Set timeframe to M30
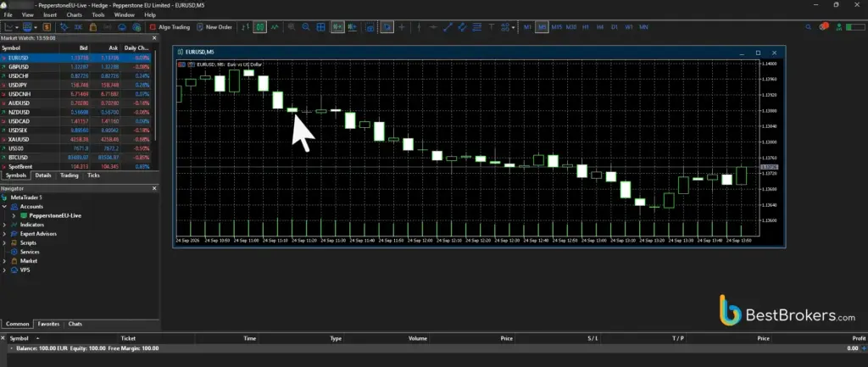Screen dimensions: 868x367 click(571, 26)
